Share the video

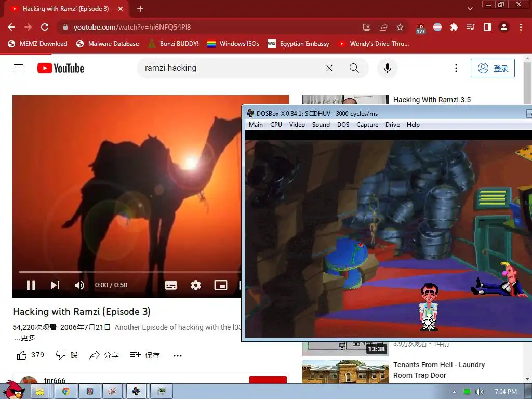(x=104, y=355)
